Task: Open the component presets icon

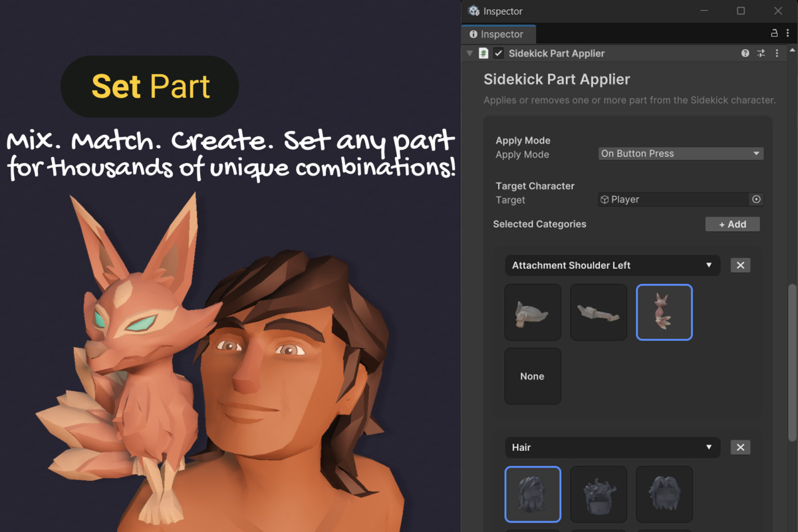Action: pyautogui.click(x=761, y=53)
